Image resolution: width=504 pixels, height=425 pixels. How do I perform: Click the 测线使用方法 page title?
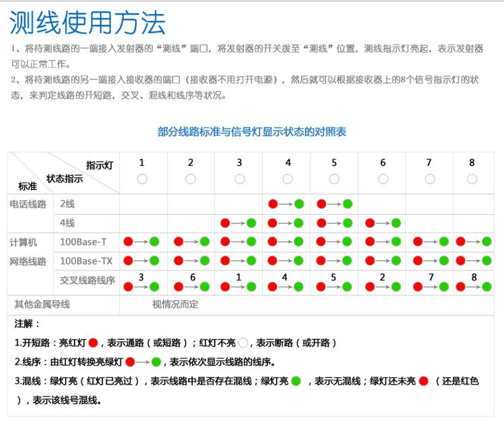click(x=87, y=23)
